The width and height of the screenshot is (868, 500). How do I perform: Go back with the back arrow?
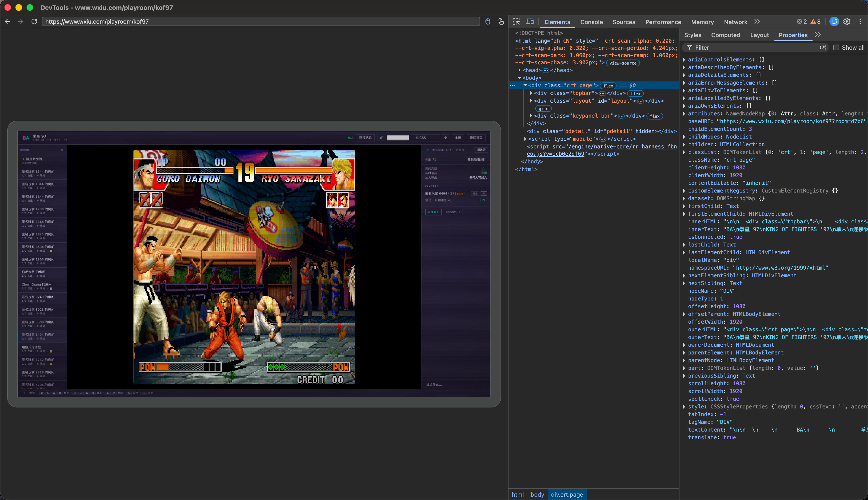(x=7, y=21)
